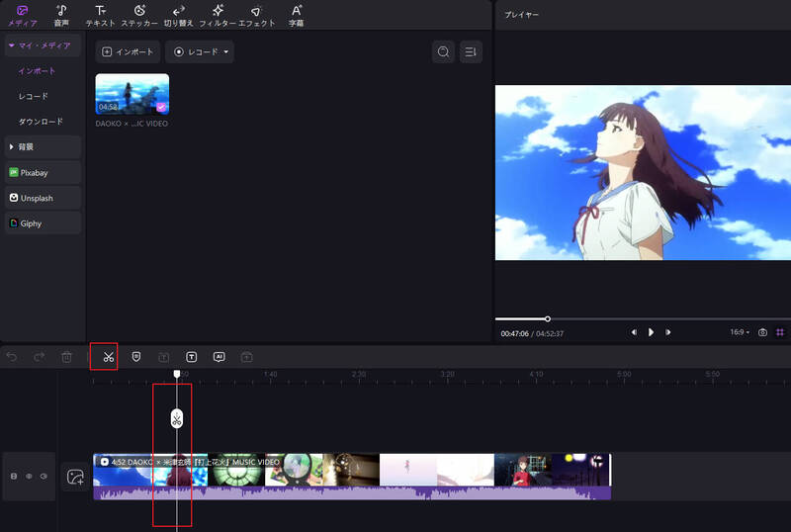Select レコード in the media sidebar
Image resolution: width=791 pixels, height=532 pixels.
click(34, 96)
